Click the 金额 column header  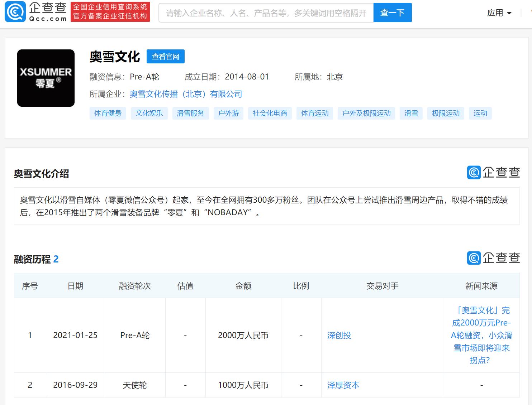click(x=243, y=286)
